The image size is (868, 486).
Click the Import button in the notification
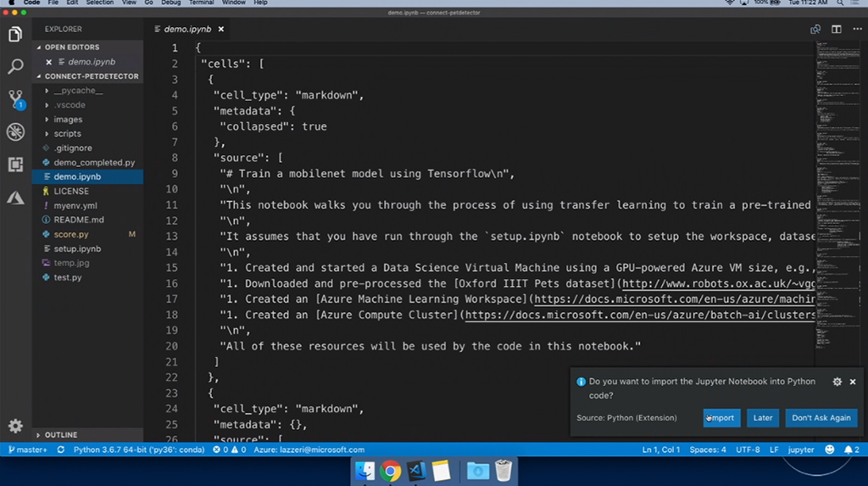pos(721,417)
